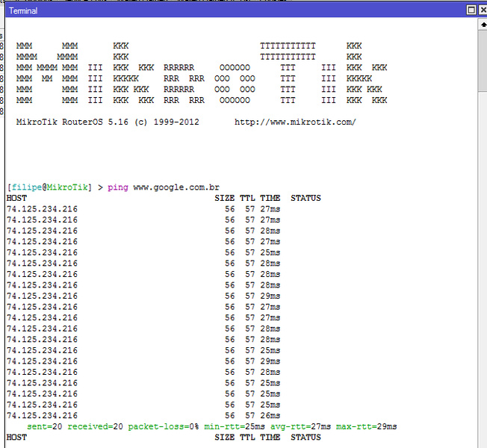The image size is (487, 448).
Task: Click min-rtt=25ms in the summary
Action: click(235, 426)
